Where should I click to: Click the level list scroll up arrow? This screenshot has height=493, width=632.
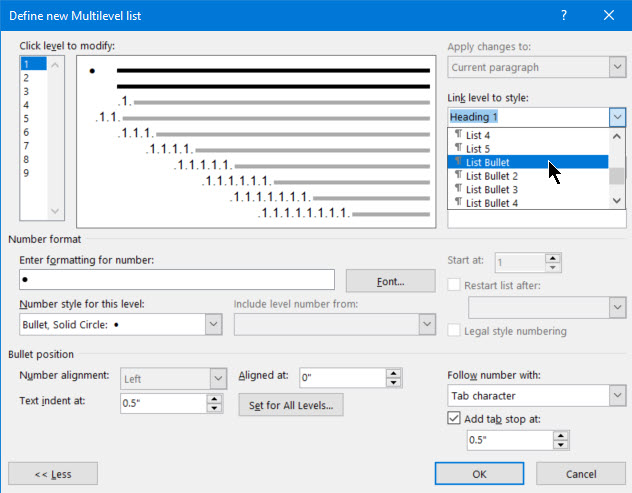(x=55, y=64)
